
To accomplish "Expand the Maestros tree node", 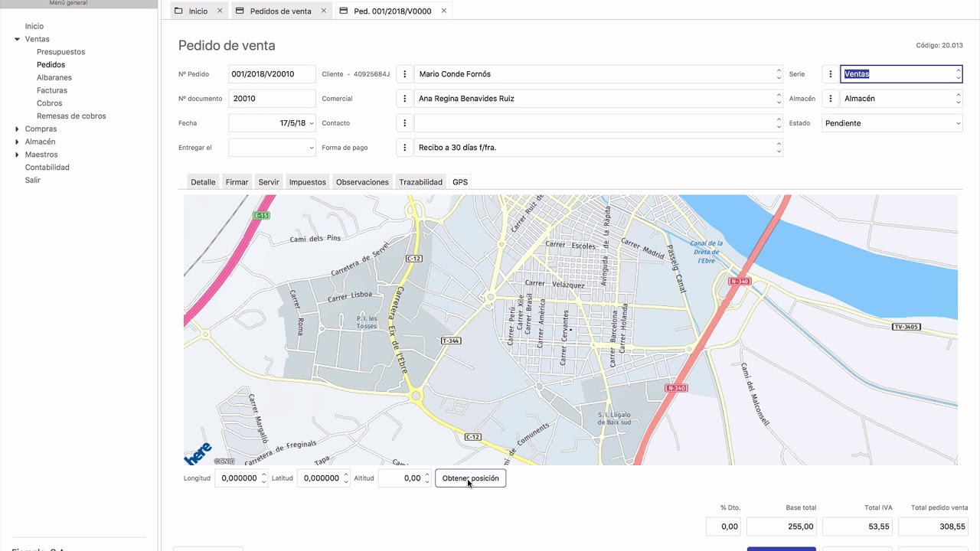I will click(x=18, y=155).
